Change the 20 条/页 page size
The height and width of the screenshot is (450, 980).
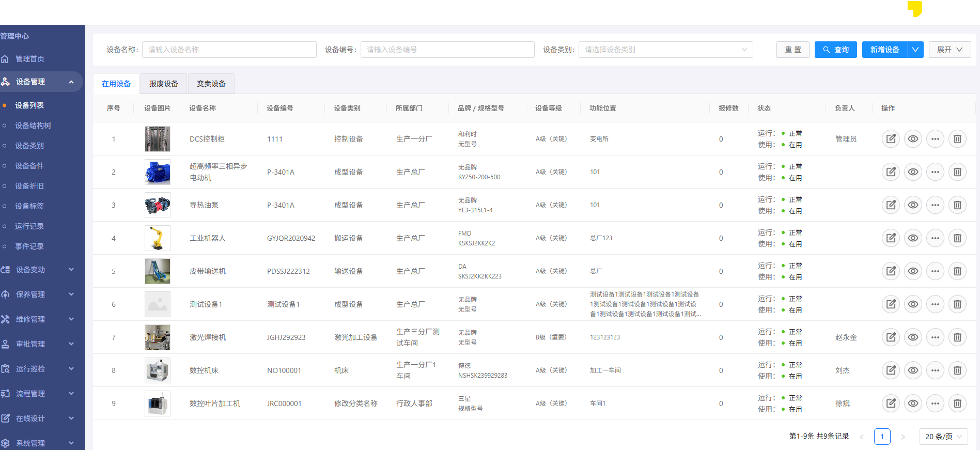coord(943,437)
